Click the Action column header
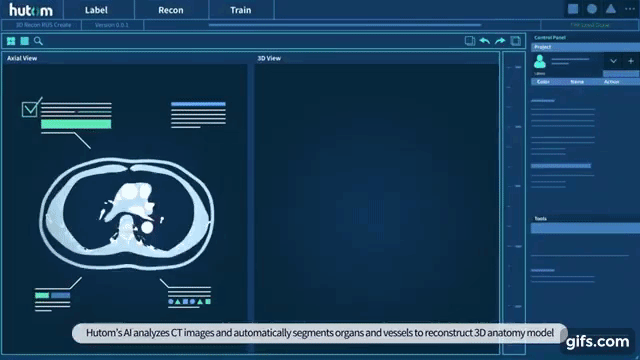This screenshot has width=640, height=360. (x=611, y=82)
